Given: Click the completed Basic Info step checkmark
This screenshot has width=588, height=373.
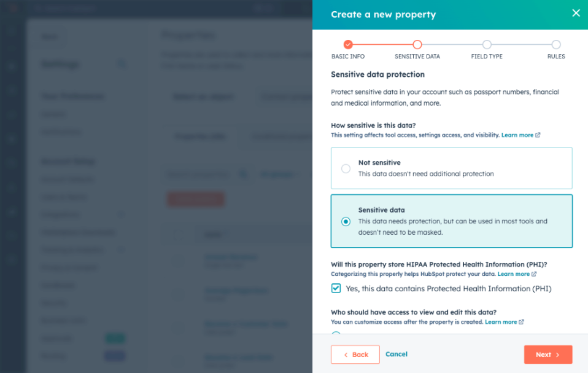Looking at the screenshot, I should pyautogui.click(x=348, y=44).
